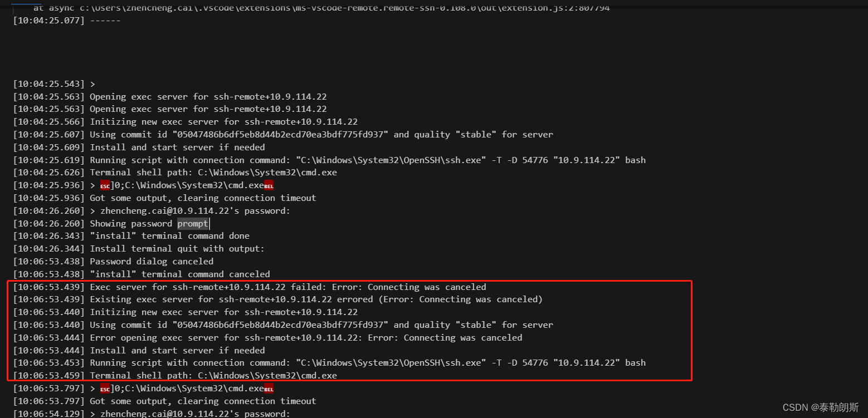Select the "Existing exec server ... errored" line
The image size is (868, 418).
point(316,299)
